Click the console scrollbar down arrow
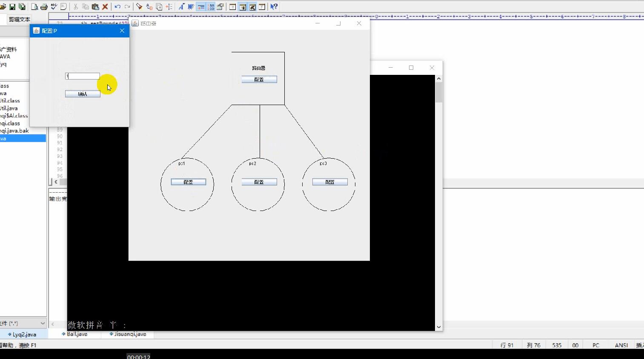 pos(439,327)
